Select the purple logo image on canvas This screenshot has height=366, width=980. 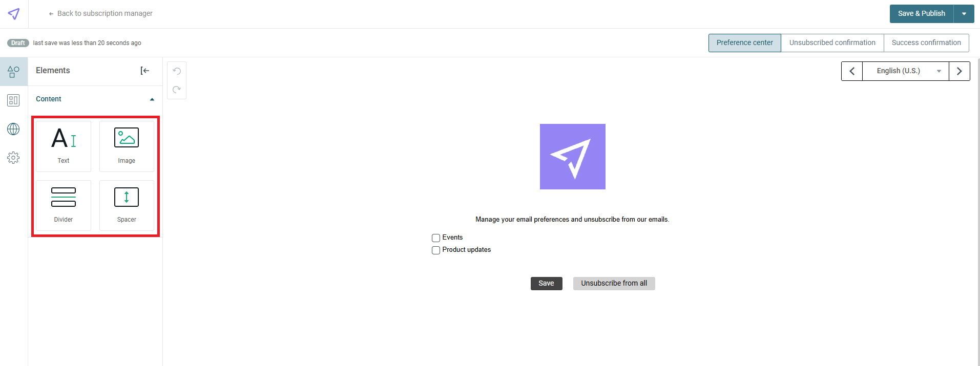point(573,157)
